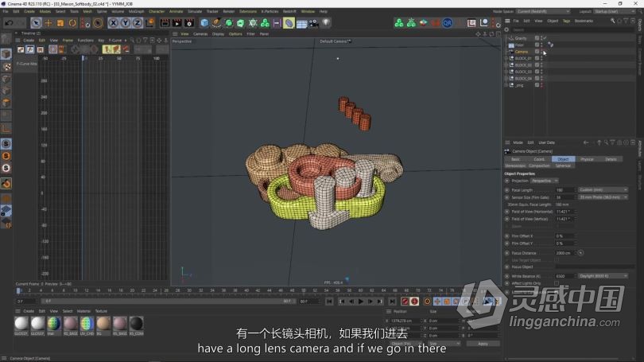Toggle the X axis lock
The width and height of the screenshot is (644, 362).
tap(113, 23)
